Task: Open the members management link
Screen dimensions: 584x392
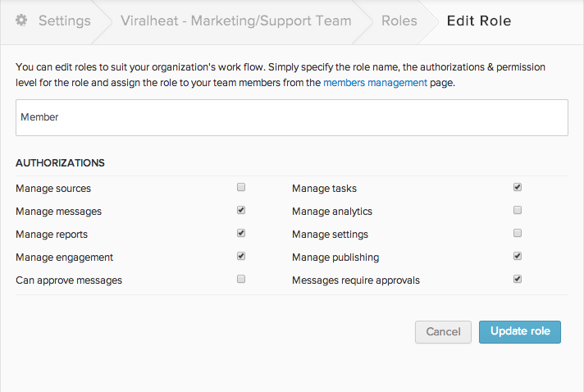Action: (x=375, y=83)
